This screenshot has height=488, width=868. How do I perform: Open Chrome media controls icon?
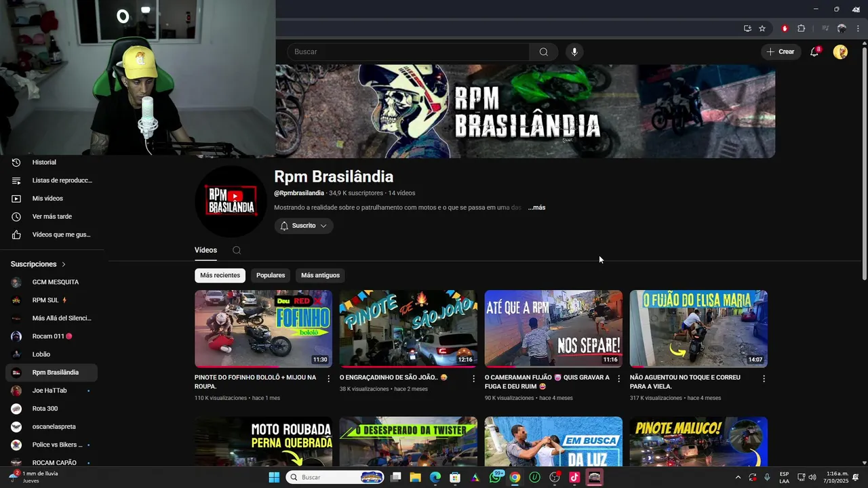(825, 28)
